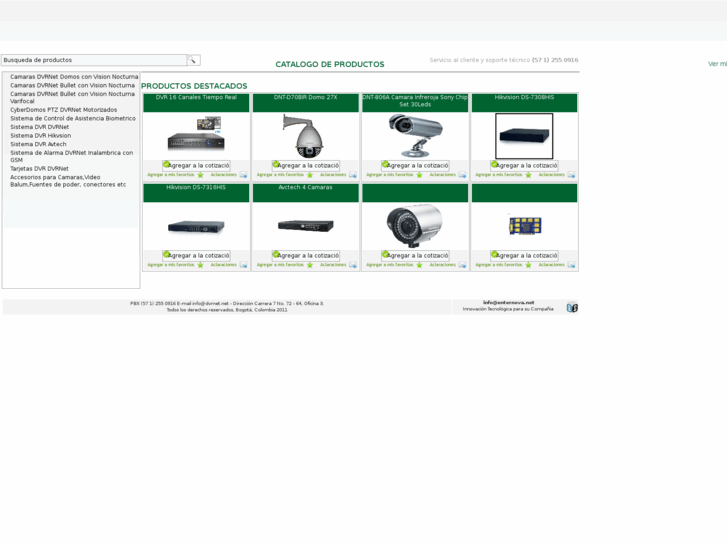Screen dimensions: 727x545
Task: Click favorites star for DNT-806A Camara
Action: [419, 175]
